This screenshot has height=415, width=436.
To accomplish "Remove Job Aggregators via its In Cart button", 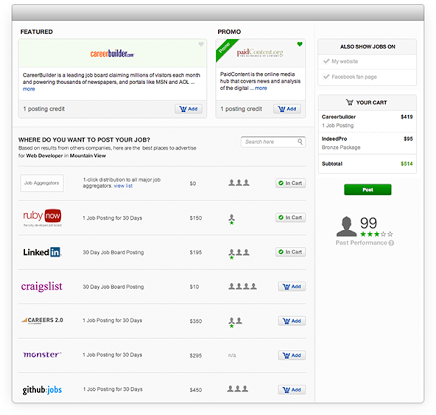I will [291, 183].
